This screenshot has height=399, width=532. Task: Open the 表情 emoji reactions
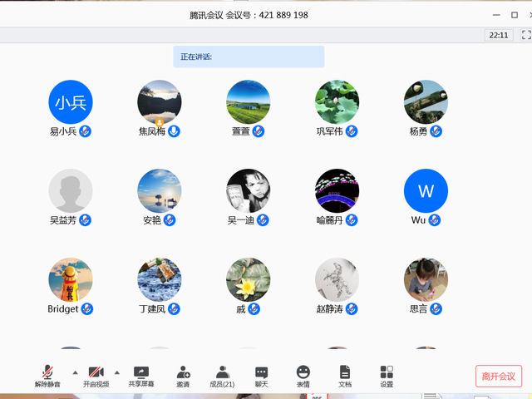(x=303, y=376)
